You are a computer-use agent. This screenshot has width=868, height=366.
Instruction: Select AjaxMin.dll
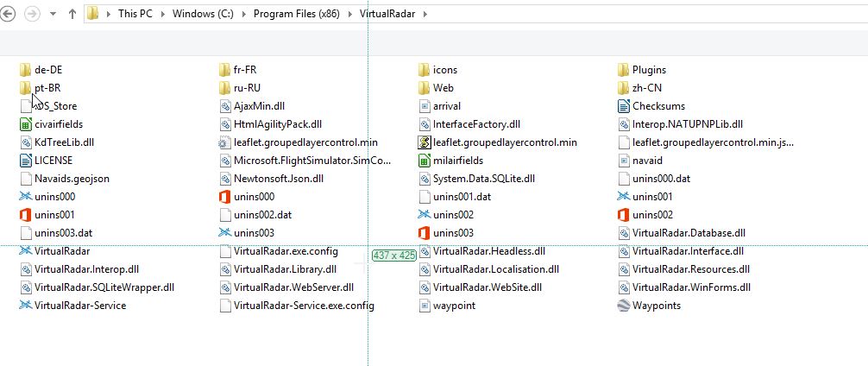click(x=252, y=106)
